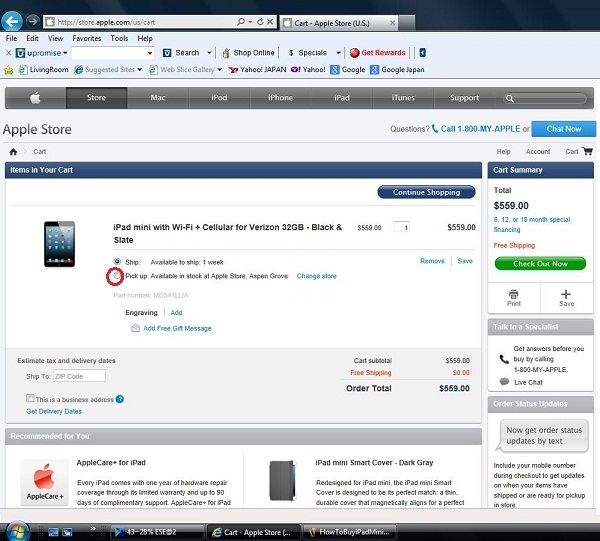600x541 pixels.
Task: Select the Support navigation tab
Action: (x=464, y=98)
